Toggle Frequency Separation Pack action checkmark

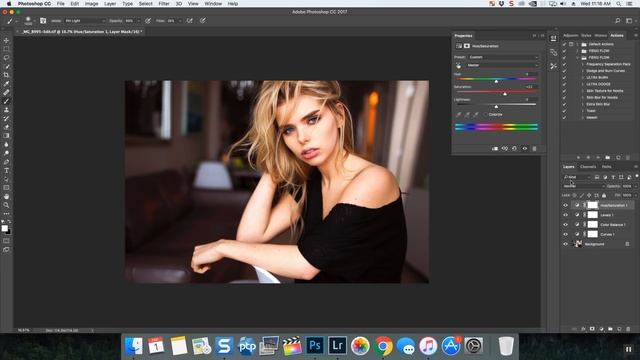[x=564, y=64]
